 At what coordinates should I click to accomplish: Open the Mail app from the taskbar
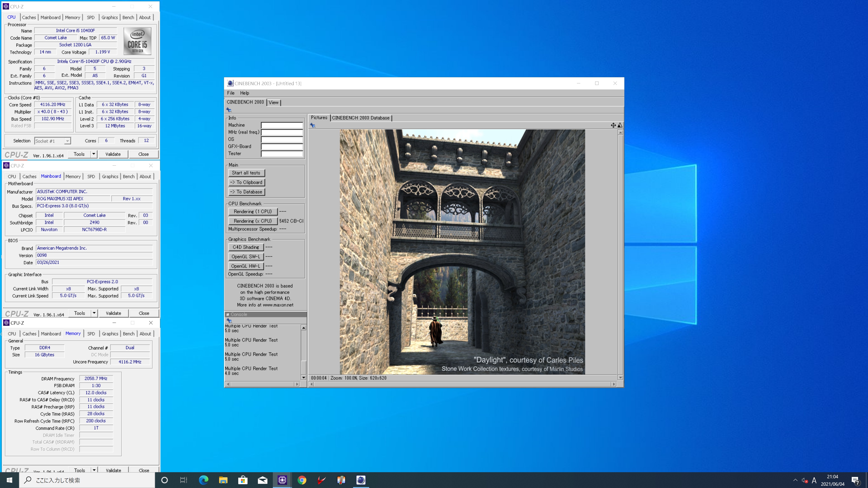pyautogui.click(x=262, y=480)
